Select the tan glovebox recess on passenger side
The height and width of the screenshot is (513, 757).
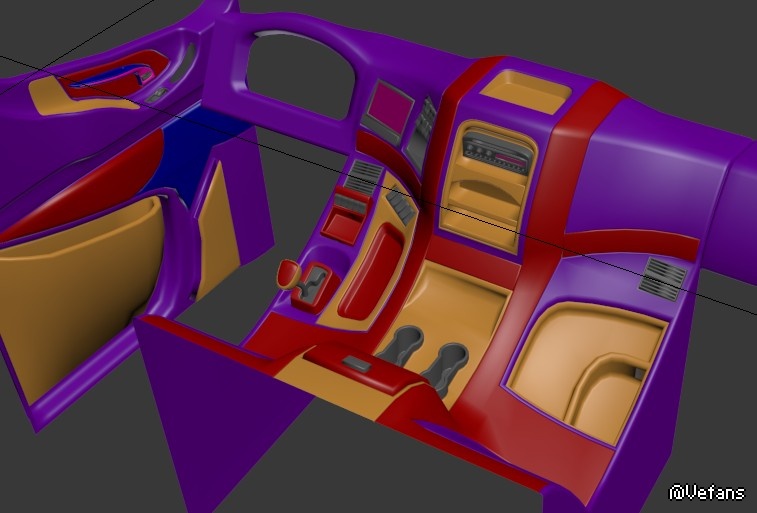coord(588,371)
